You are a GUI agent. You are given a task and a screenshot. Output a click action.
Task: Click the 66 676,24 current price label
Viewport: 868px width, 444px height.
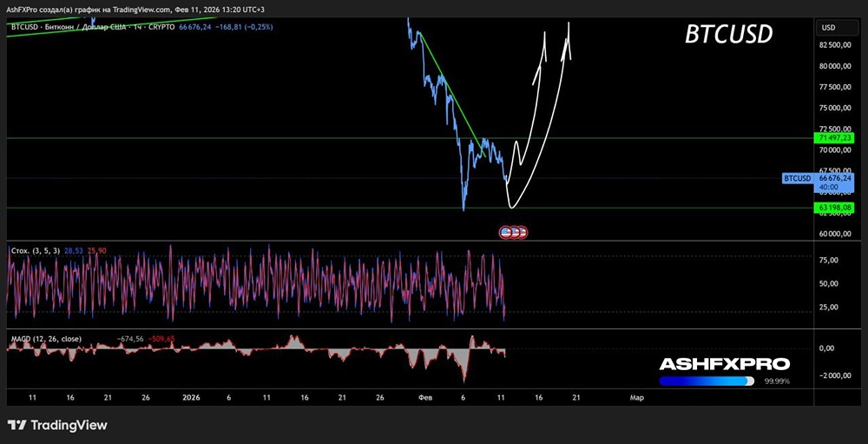[x=835, y=178]
